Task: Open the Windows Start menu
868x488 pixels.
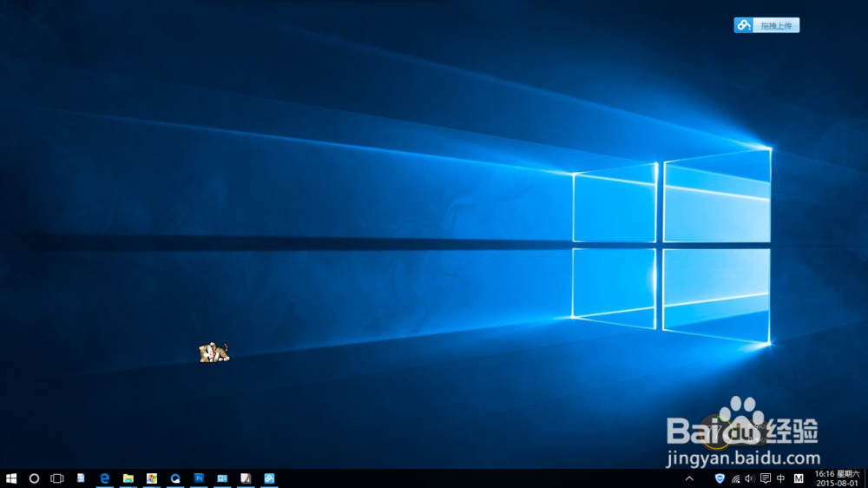Action: pos(11,478)
